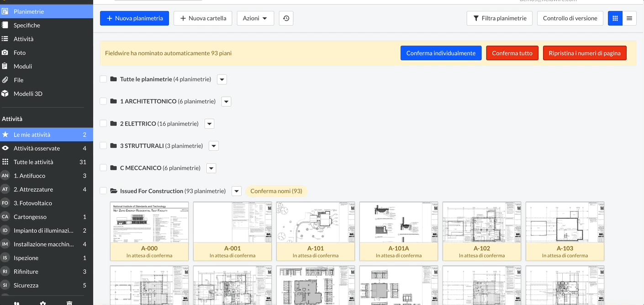Click the Conferma nomi (93) badge
Viewport: 644px width, 305px height.
pyautogui.click(x=276, y=191)
